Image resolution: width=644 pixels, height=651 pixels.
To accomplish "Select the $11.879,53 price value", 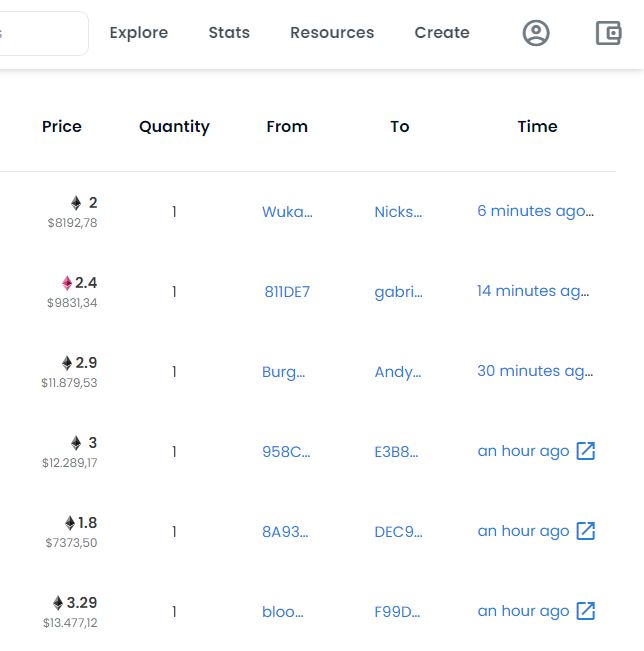I will 69,383.
